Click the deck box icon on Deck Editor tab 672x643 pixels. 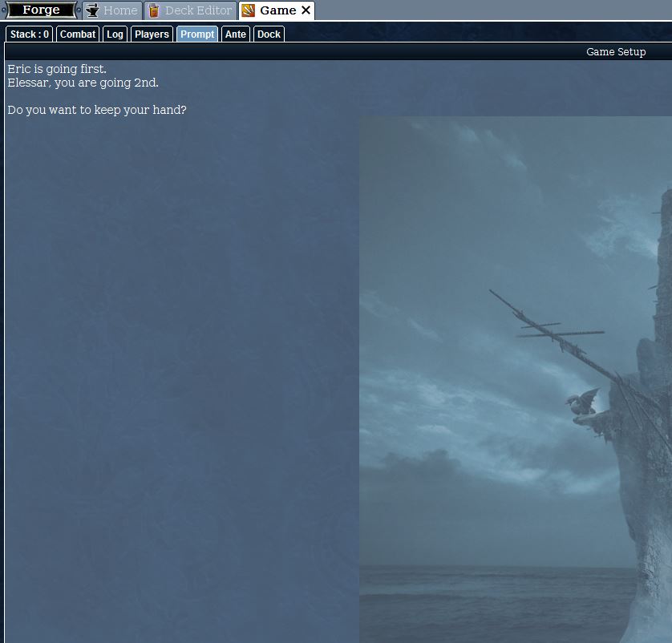154,10
